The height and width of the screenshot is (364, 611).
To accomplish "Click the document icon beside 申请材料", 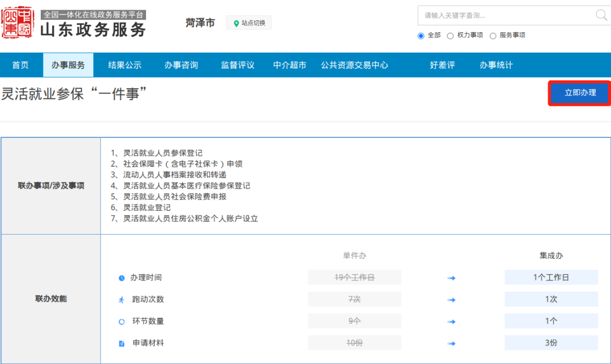I will pos(122,343).
